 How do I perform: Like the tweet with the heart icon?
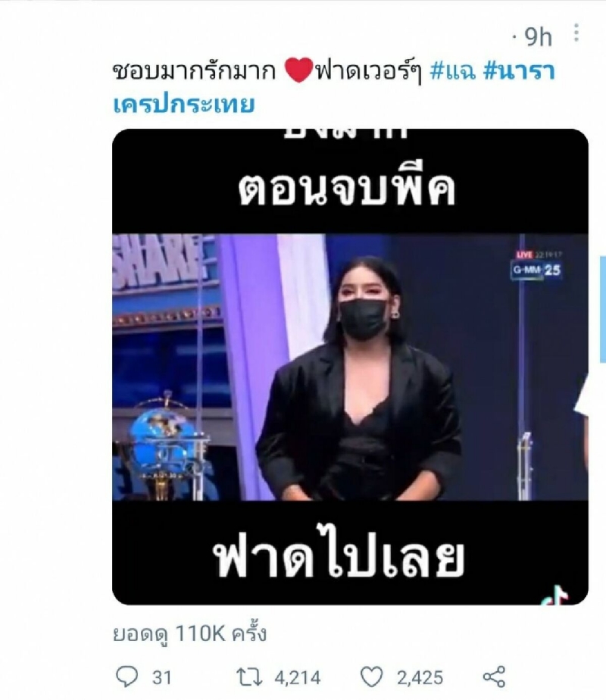point(371,677)
